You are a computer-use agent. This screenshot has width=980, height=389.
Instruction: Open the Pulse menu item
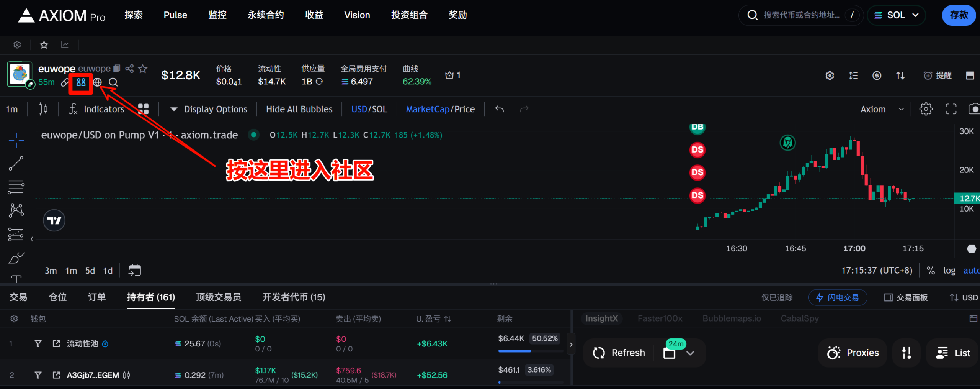pos(175,15)
